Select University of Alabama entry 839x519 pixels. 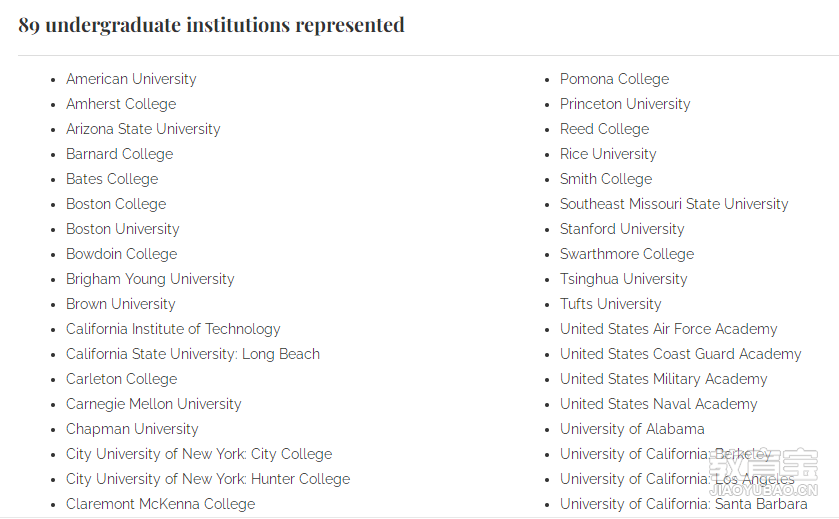(632, 429)
